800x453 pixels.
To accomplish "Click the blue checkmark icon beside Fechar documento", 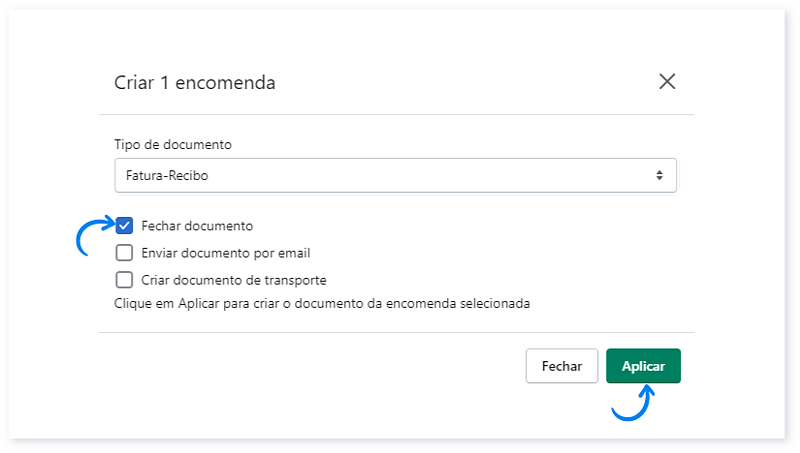I will click(x=124, y=225).
